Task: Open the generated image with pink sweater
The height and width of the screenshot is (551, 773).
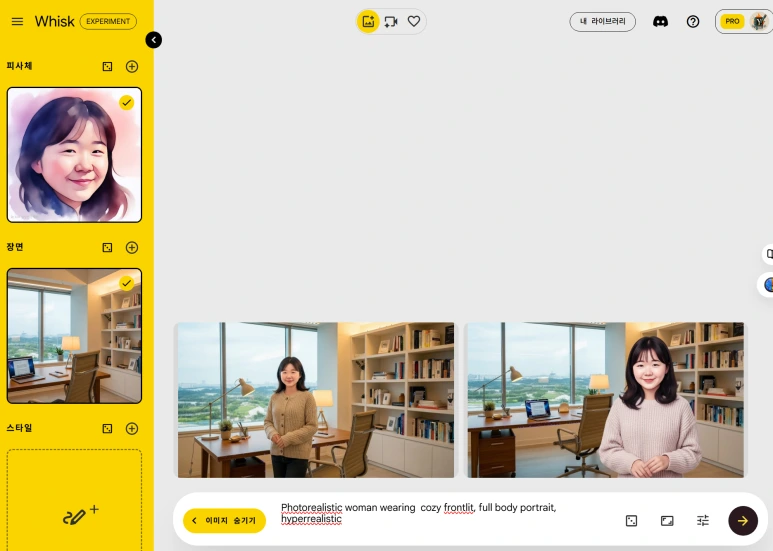Action: (x=605, y=400)
